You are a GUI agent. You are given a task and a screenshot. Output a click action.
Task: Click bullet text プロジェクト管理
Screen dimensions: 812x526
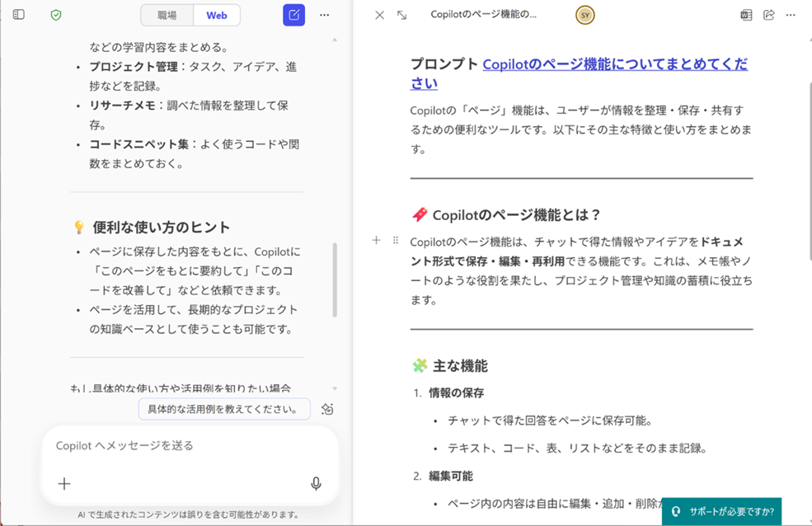pyautogui.click(x=134, y=67)
